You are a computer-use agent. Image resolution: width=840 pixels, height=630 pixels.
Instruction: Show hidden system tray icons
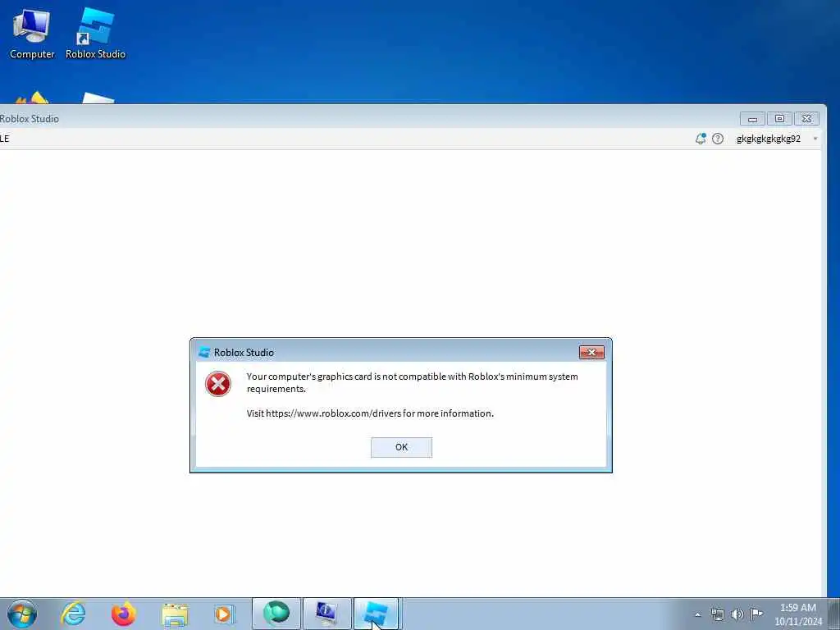697,614
